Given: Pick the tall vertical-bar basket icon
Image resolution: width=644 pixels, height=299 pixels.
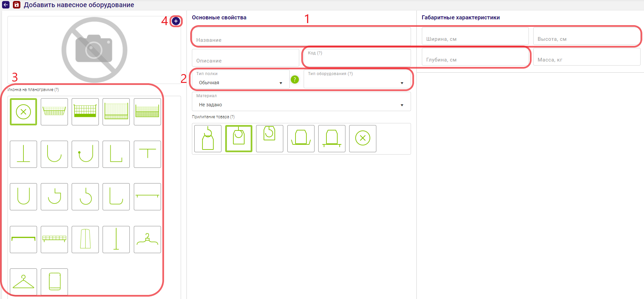Looking at the screenshot, I should 116,112.
